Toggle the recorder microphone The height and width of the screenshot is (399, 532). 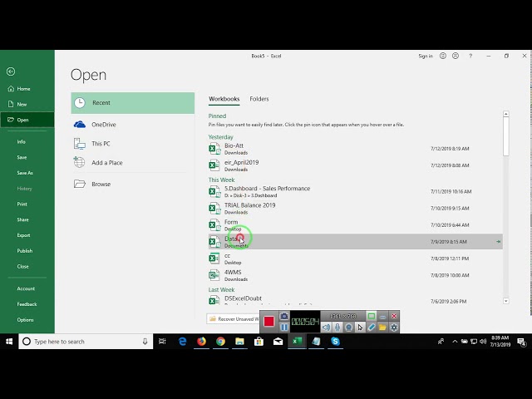337,327
